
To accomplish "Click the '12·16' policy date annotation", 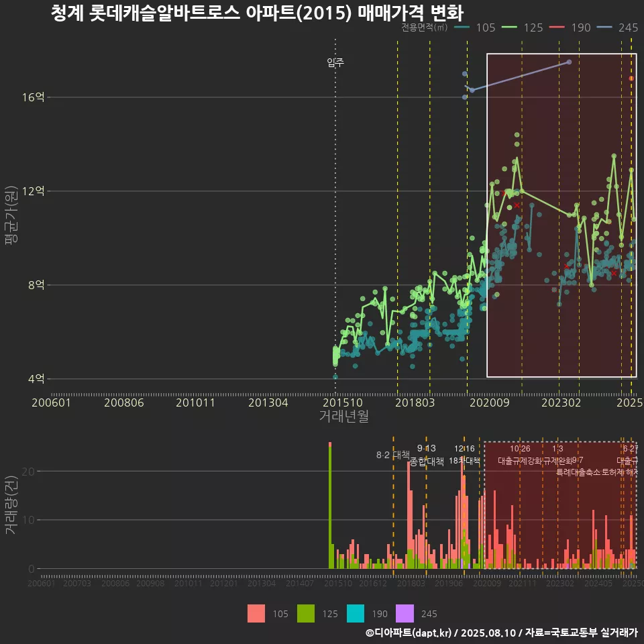I will click(x=464, y=449).
